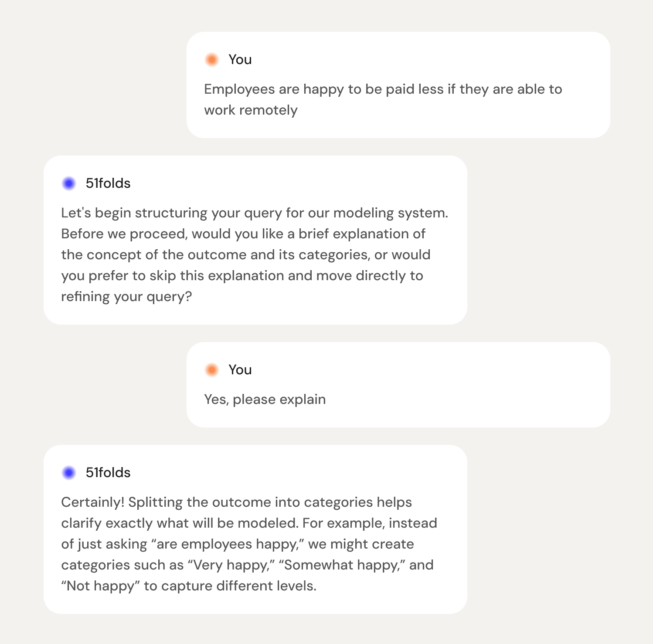Image resolution: width=653 pixels, height=644 pixels.
Task: Click the orange avatar beside "Yes, please explain" sender
Action: pyautogui.click(x=212, y=370)
